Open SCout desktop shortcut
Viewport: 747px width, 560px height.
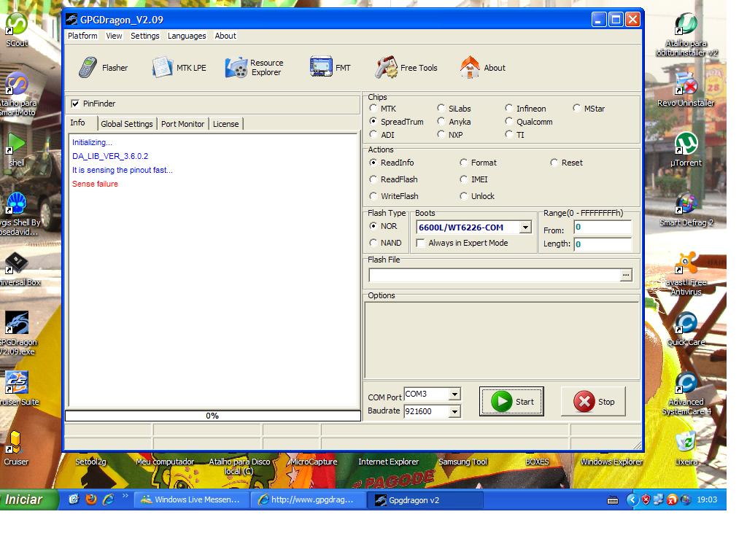click(x=17, y=29)
